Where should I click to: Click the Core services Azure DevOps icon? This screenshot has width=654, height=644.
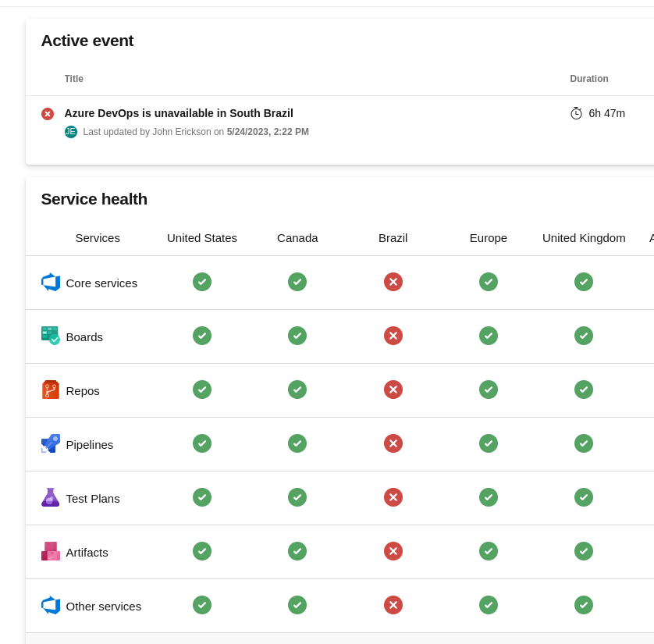(x=51, y=282)
